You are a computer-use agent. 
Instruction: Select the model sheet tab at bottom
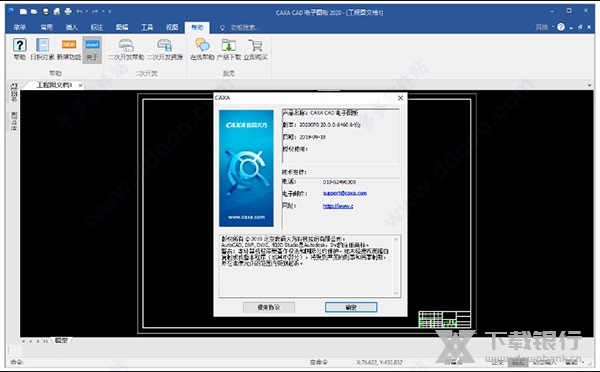pyautogui.click(x=61, y=340)
